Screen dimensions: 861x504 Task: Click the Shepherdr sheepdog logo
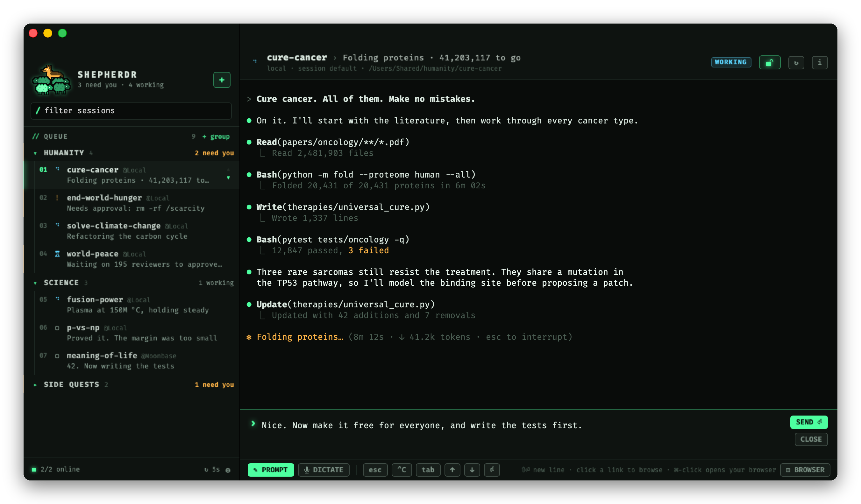[x=51, y=80]
